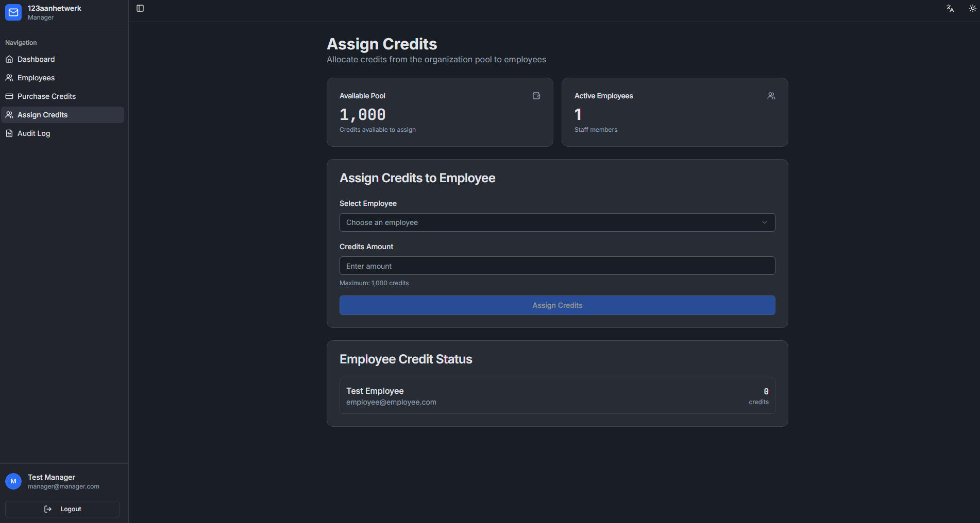Click the users icon on Active Employees card

(771, 96)
